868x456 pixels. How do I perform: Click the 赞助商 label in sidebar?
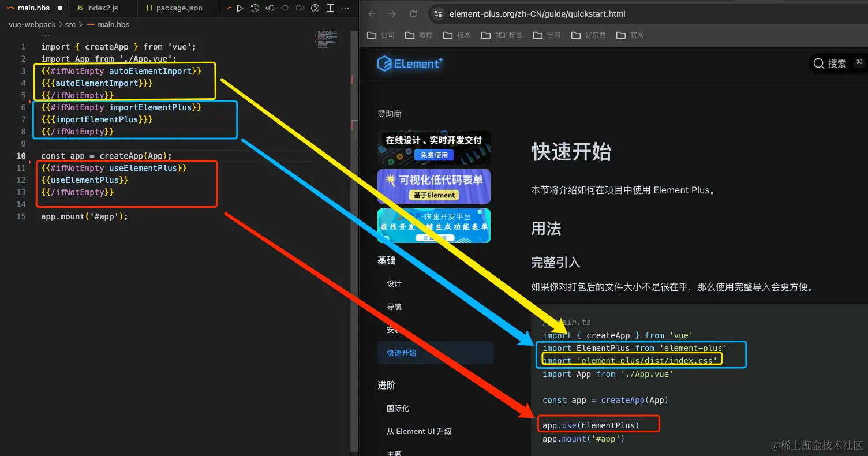click(x=390, y=114)
